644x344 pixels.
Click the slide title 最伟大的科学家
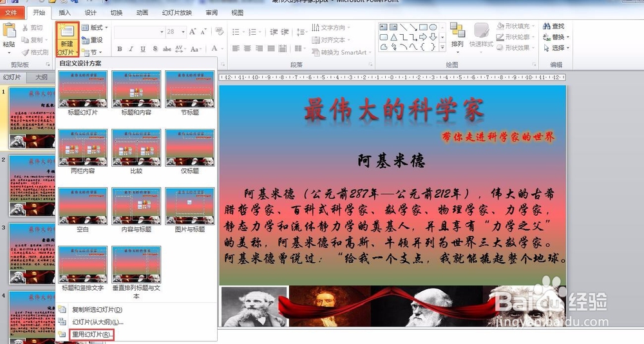(393, 110)
